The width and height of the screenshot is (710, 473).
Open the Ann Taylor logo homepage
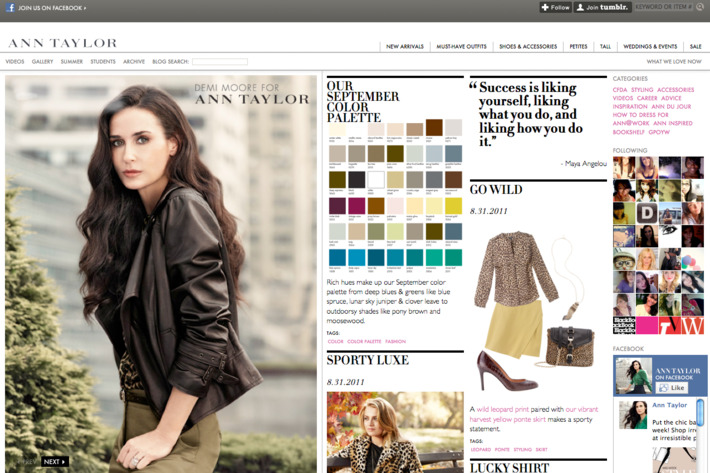pyautogui.click(x=62, y=43)
